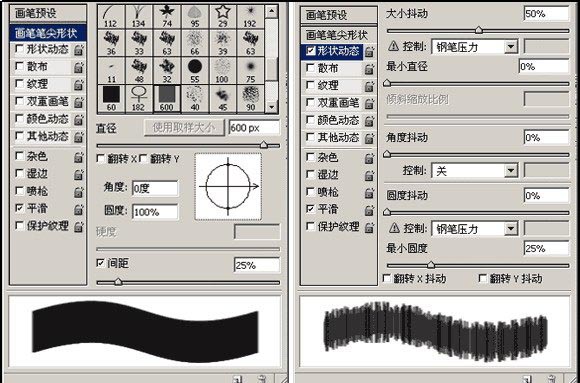
Task: Select the soft round brush 75
Action: (250, 71)
